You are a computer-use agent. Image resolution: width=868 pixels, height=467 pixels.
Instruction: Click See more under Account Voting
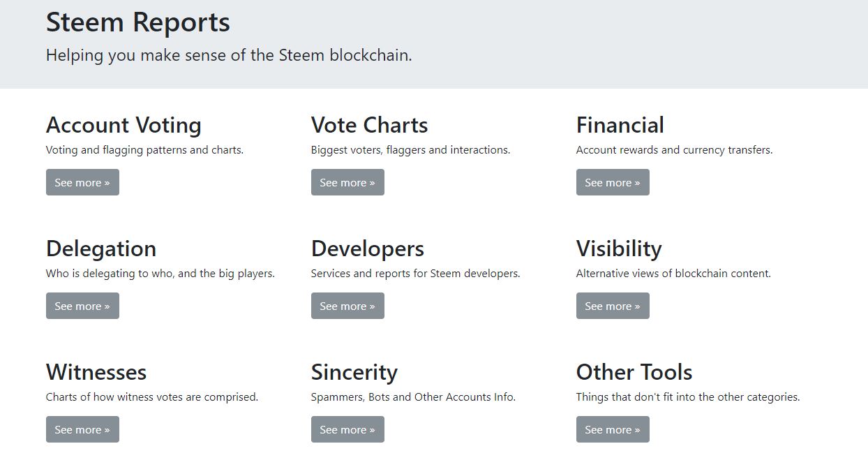(x=82, y=182)
